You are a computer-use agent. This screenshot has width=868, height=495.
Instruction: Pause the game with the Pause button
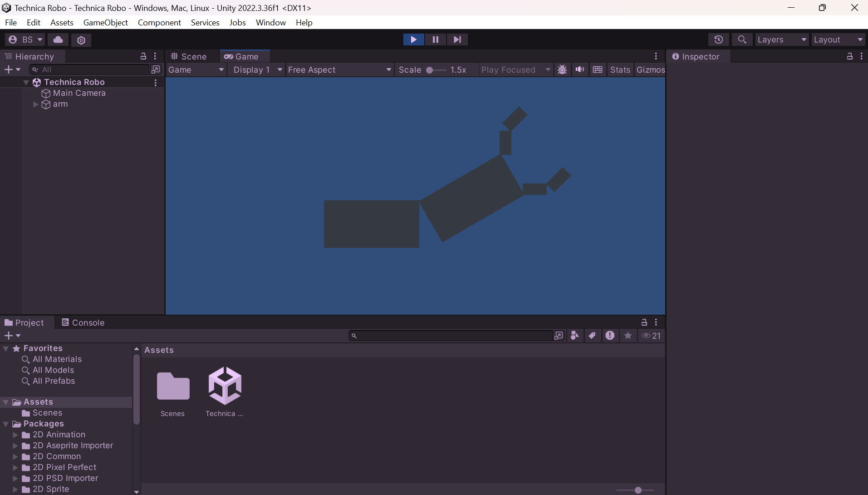pyautogui.click(x=435, y=40)
